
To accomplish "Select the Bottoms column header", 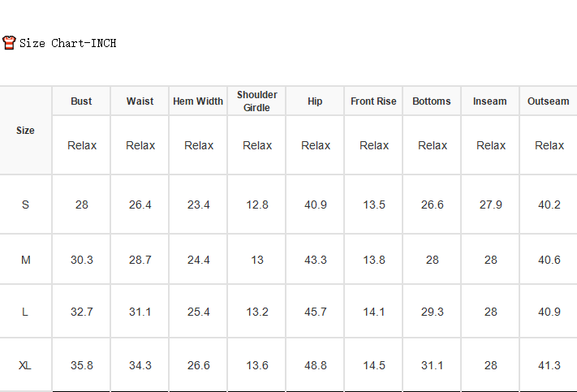I will click(x=432, y=101).
